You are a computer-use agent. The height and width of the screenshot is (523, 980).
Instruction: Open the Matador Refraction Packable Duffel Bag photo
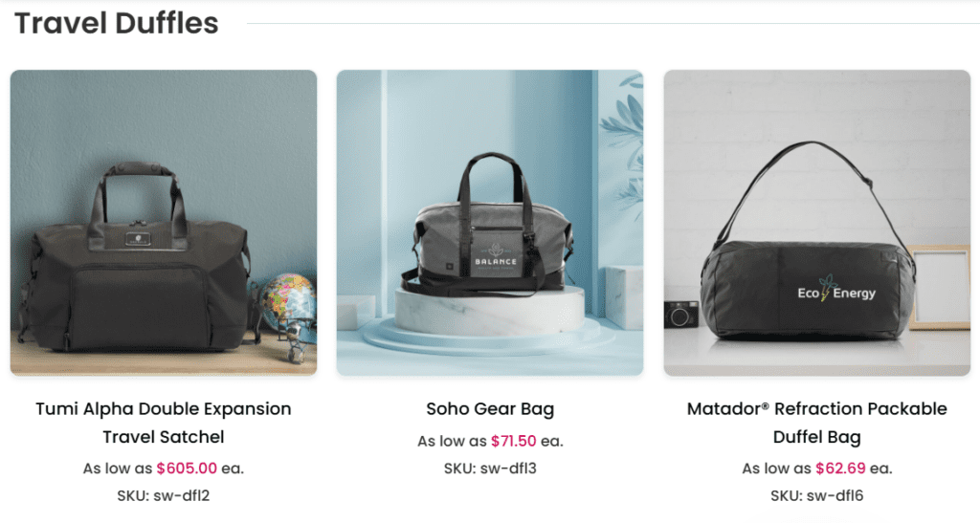(x=817, y=223)
